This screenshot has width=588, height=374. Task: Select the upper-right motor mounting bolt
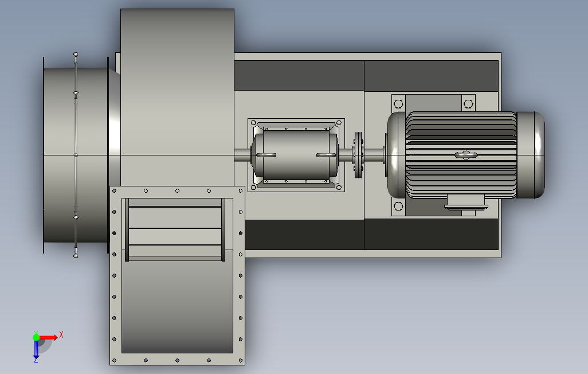pyautogui.click(x=468, y=104)
